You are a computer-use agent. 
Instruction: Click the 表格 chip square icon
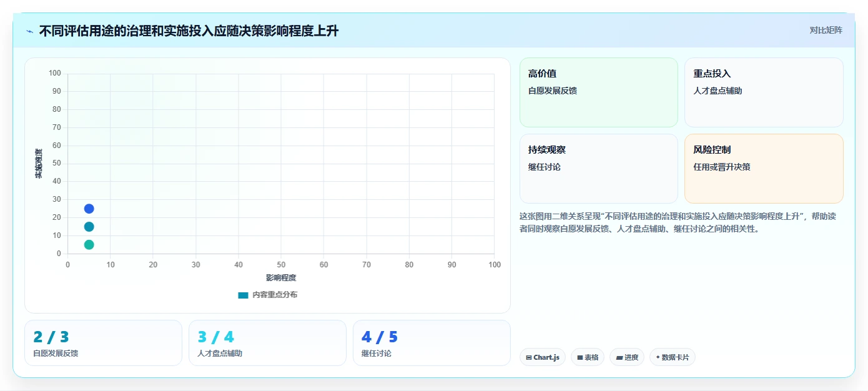pyautogui.click(x=579, y=358)
